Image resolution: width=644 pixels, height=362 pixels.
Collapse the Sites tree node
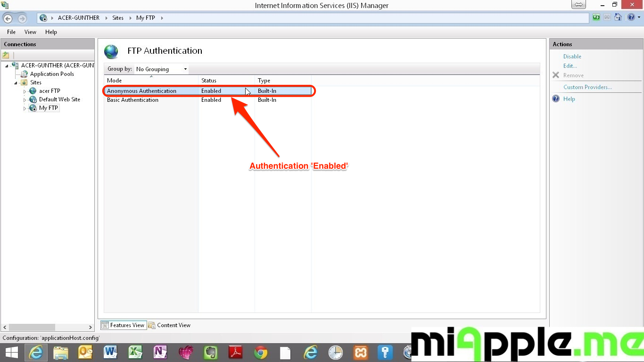[x=16, y=83]
